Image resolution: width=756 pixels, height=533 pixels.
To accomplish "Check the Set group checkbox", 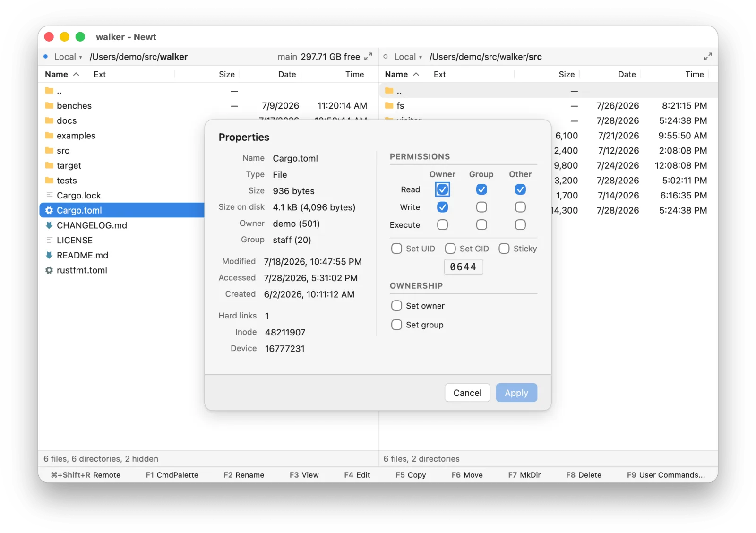I will (x=396, y=325).
